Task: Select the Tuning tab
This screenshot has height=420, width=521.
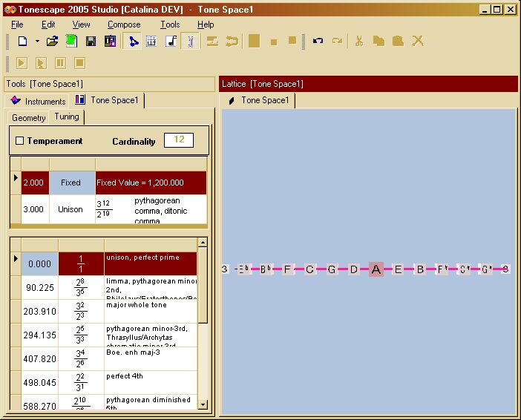Action: click(67, 117)
